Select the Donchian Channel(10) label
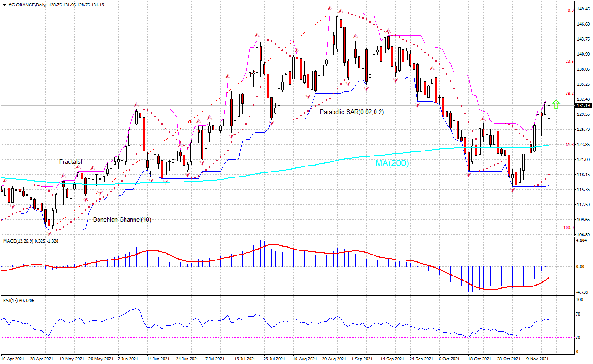 (122, 219)
